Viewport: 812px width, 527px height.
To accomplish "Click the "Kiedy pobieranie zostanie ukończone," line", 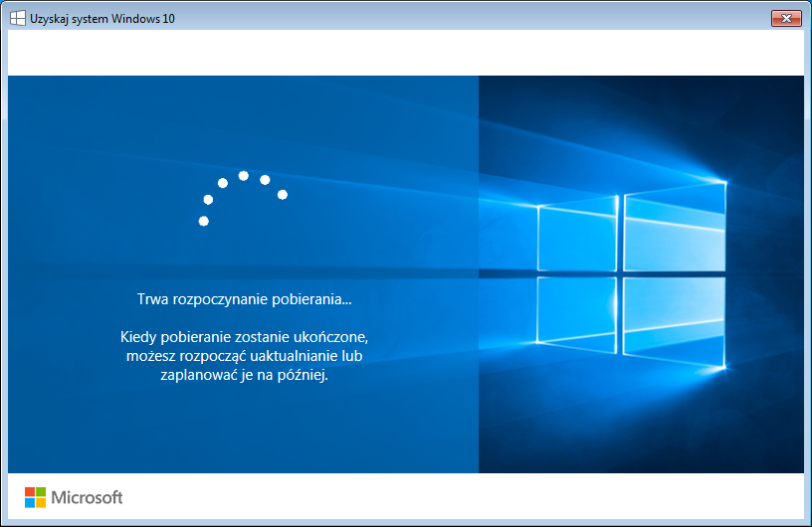I will (x=245, y=337).
